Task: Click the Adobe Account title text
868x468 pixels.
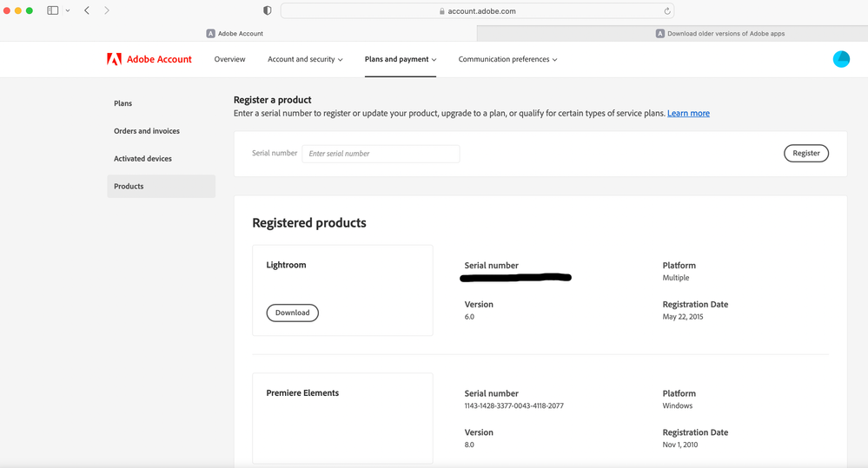Action: 159,59
